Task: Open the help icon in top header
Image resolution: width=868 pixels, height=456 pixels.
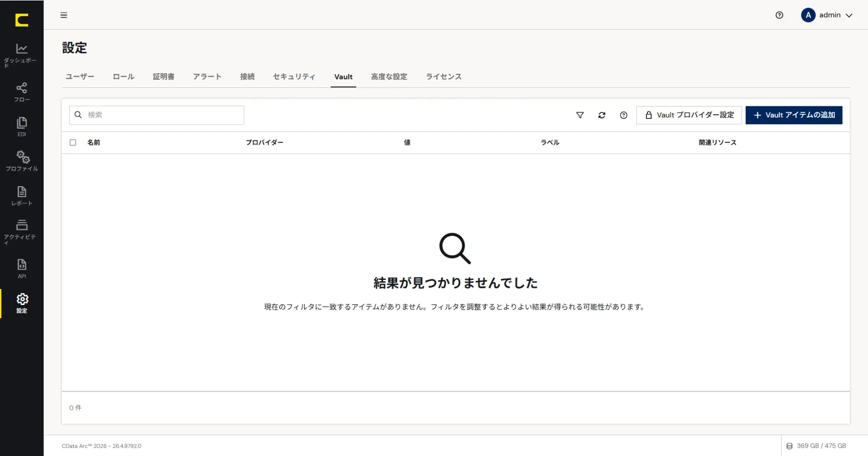Action: 779,15
